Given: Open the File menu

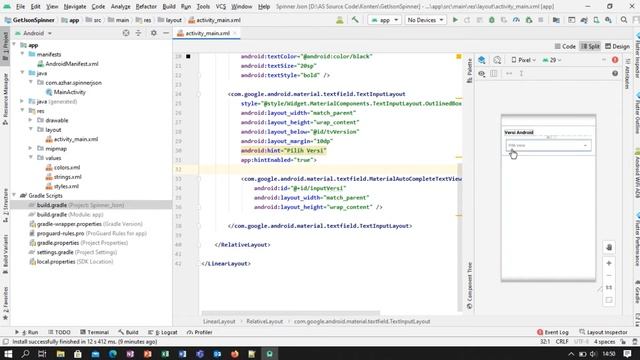Looking at the screenshot, I should coord(20,7).
